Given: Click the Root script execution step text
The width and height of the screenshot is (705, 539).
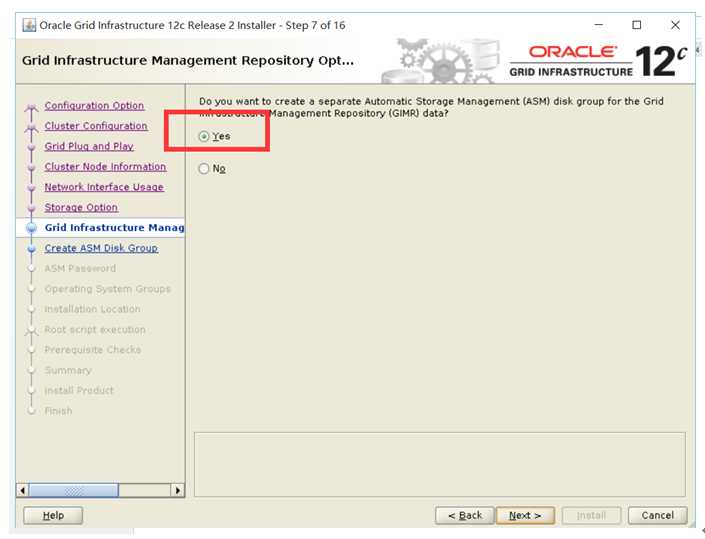Looking at the screenshot, I should (x=95, y=330).
